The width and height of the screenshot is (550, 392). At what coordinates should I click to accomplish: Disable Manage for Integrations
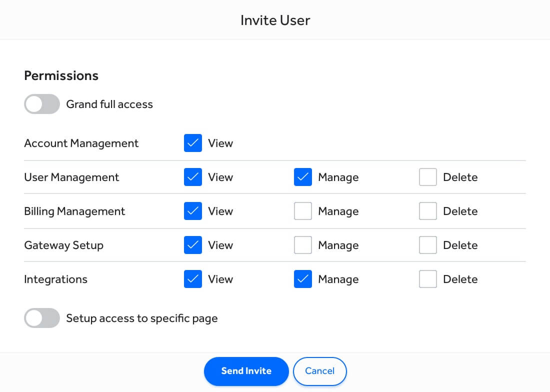pyautogui.click(x=302, y=279)
